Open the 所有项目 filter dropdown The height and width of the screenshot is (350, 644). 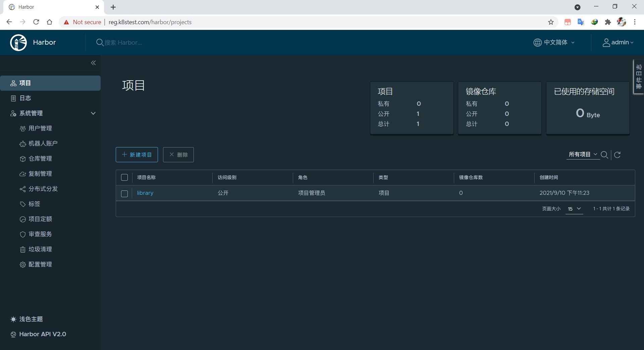[583, 155]
